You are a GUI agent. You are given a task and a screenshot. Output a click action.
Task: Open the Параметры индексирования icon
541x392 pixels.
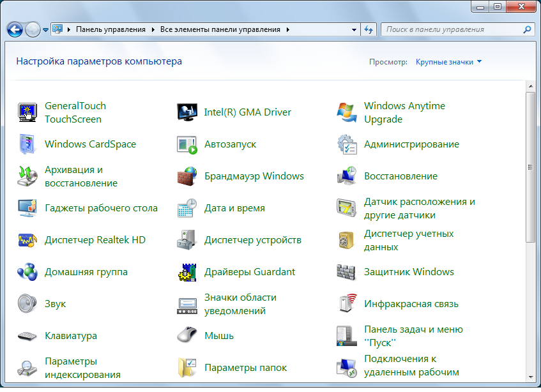[x=27, y=368]
